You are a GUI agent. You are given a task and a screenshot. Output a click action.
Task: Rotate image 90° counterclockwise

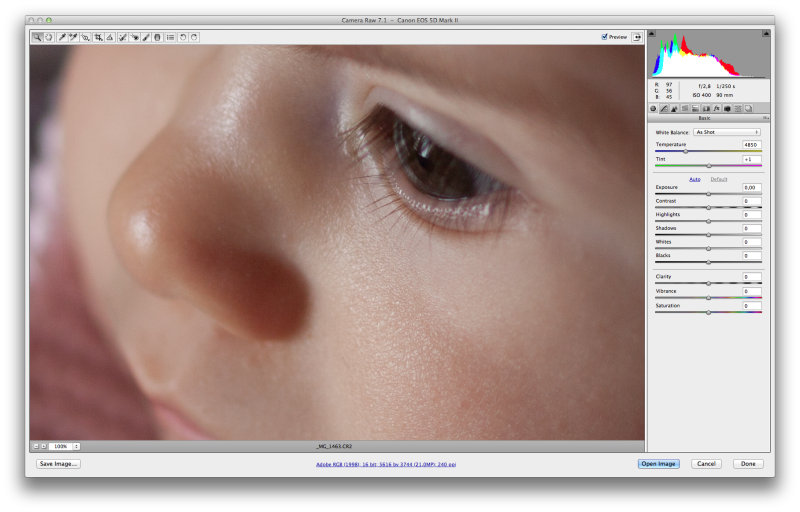(x=183, y=37)
